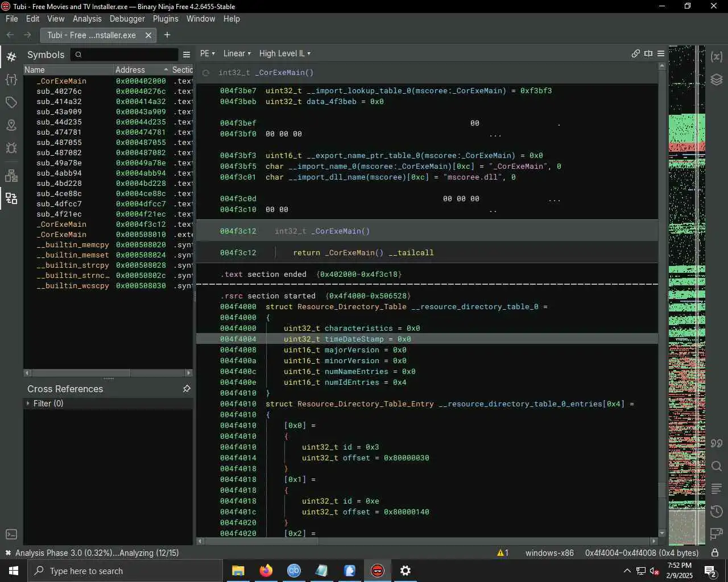Navigate back with the left arrow

pyautogui.click(x=10, y=35)
